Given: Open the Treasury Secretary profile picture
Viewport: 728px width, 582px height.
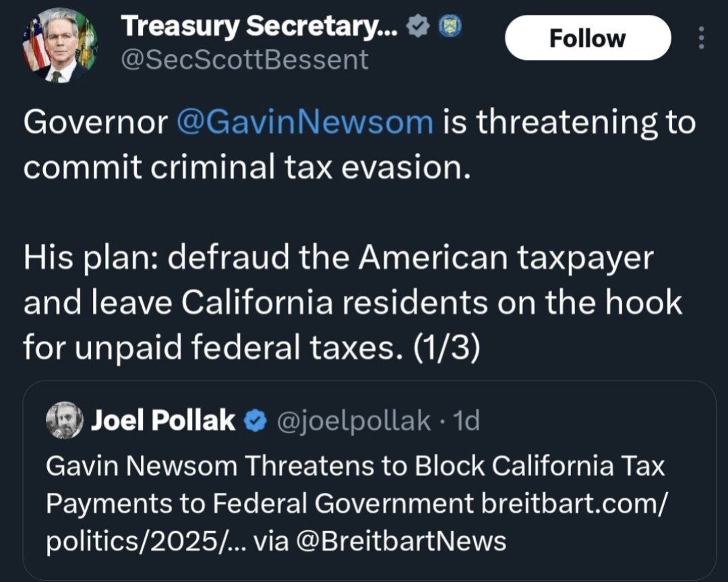Looking at the screenshot, I should pyautogui.click(x=60, y=45).
